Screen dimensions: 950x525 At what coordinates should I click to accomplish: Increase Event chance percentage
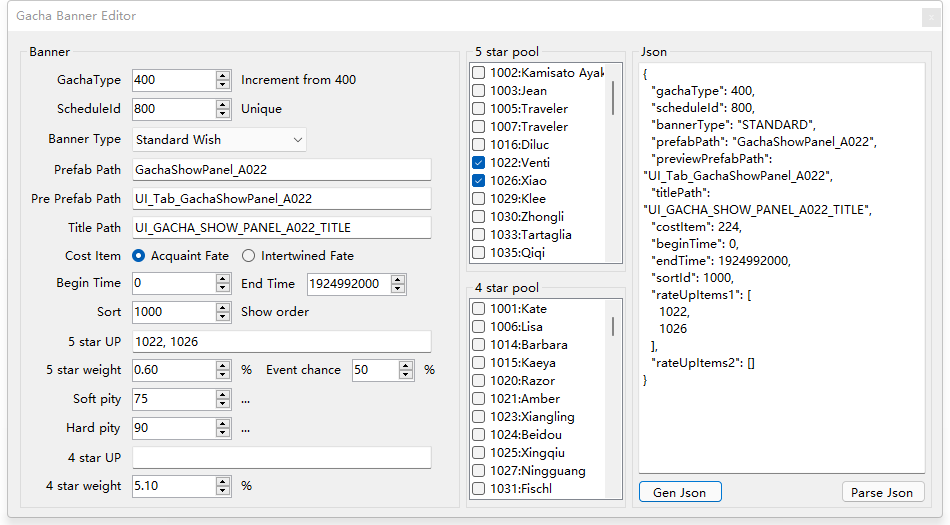tap(406, 365)
